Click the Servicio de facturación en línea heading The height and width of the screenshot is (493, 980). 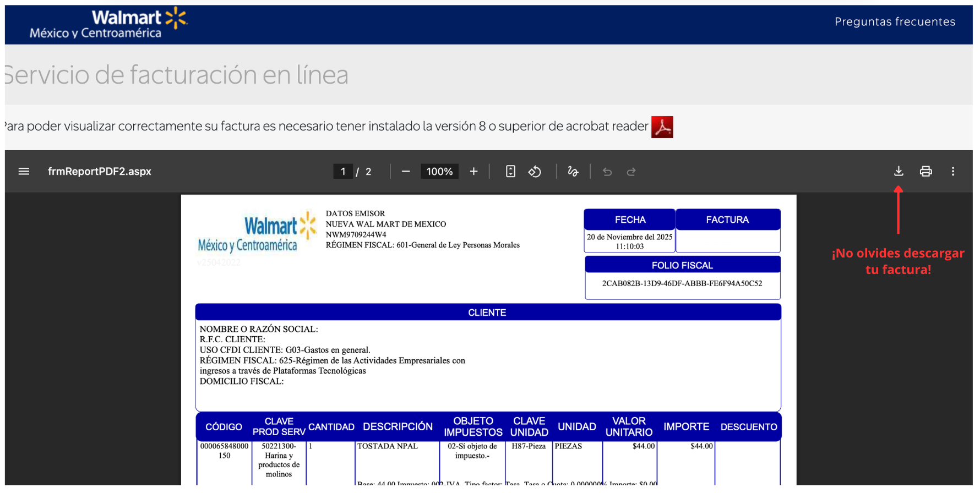click(177, 75)
